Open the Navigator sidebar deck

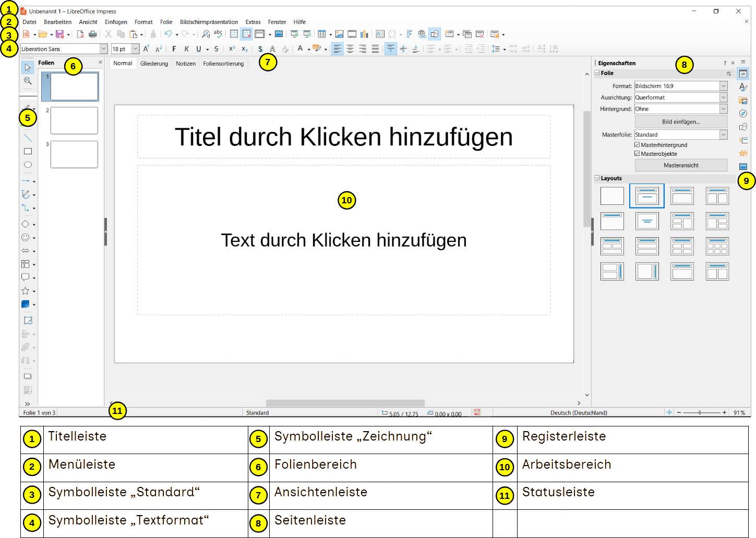click(743, 114)
